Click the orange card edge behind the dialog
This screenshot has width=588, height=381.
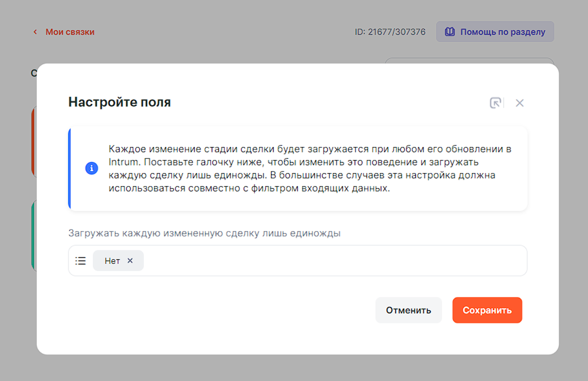coord(34,141)
